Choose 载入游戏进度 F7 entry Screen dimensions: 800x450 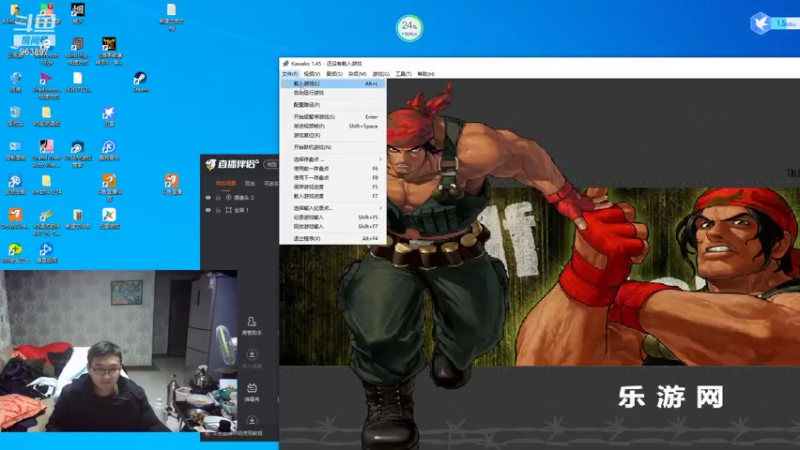coord(333,196)
